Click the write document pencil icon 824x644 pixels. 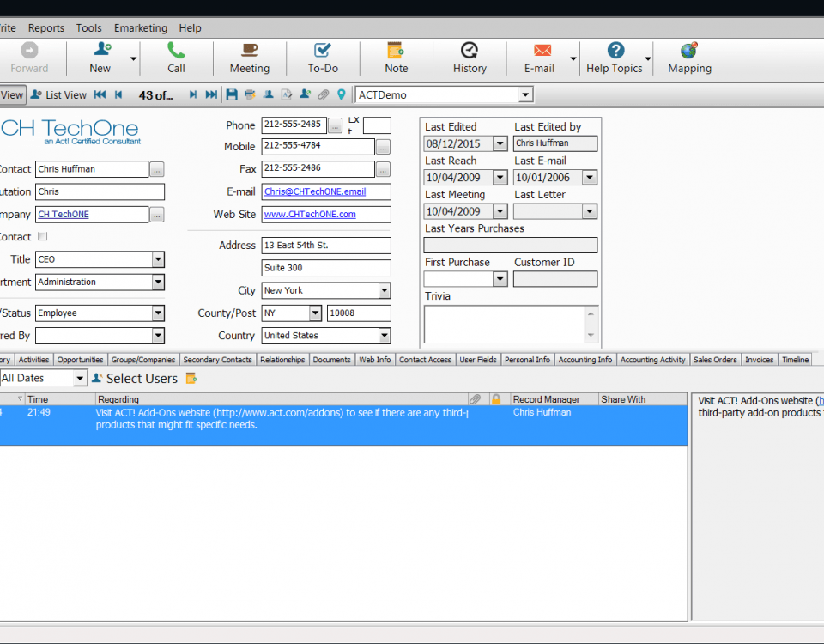(x=287, y=94)
